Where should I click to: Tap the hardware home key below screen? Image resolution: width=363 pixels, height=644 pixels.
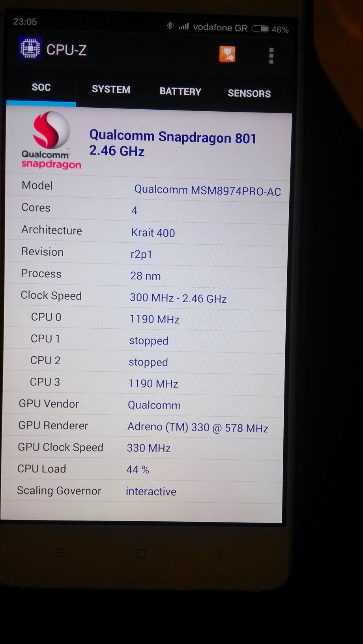141,554
